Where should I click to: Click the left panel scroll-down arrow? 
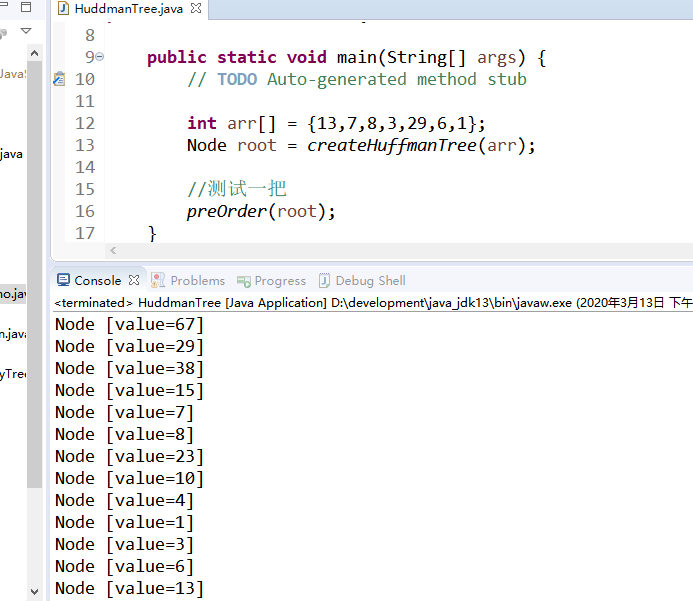[x=34, y=591]
